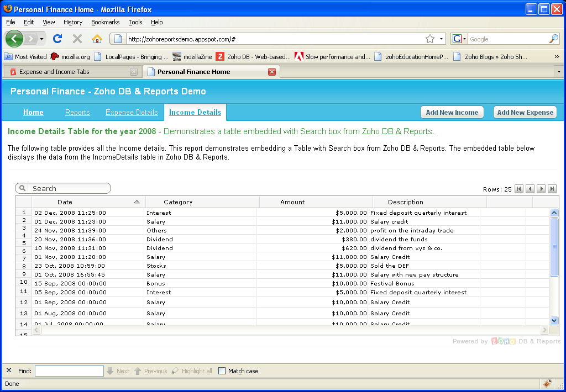Open the search engine selector dropdown
Image resolution: width=566 pixels, height=392 pixels.
click(x=460, y=39)
